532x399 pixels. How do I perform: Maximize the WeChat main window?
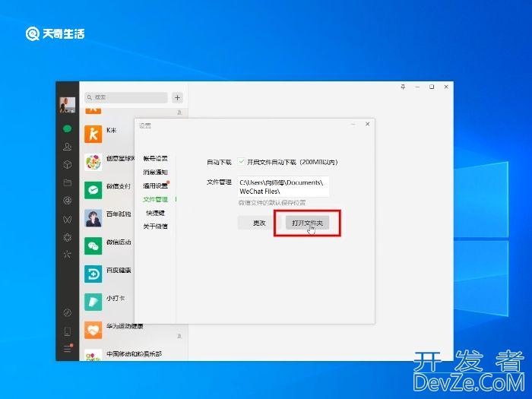432,87
